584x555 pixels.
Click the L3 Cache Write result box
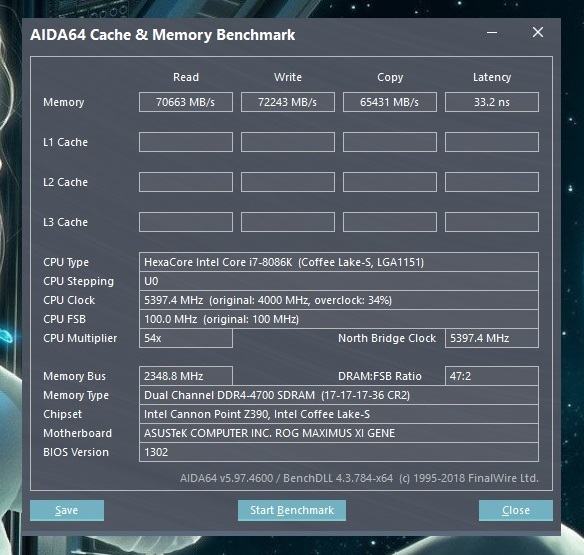click(x=288, y=222)
